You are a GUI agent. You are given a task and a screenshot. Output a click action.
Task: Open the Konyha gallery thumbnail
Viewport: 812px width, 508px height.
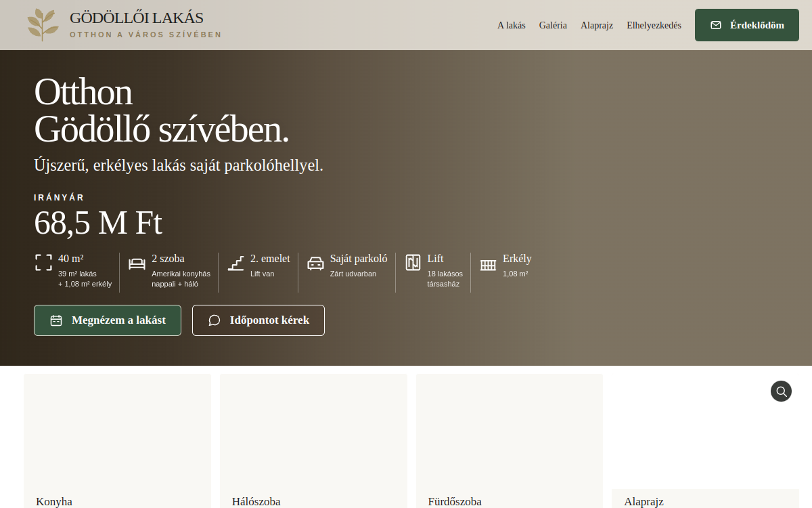coord(117,441)
